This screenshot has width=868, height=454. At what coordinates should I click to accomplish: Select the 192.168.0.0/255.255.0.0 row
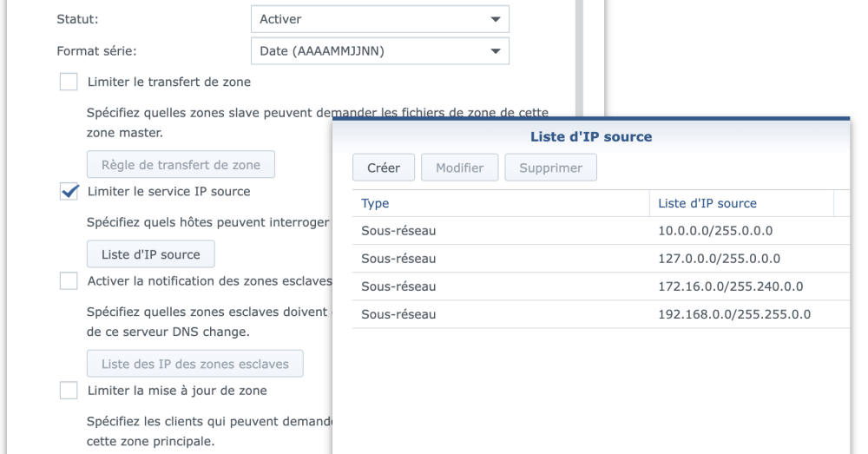click(599, 314)
